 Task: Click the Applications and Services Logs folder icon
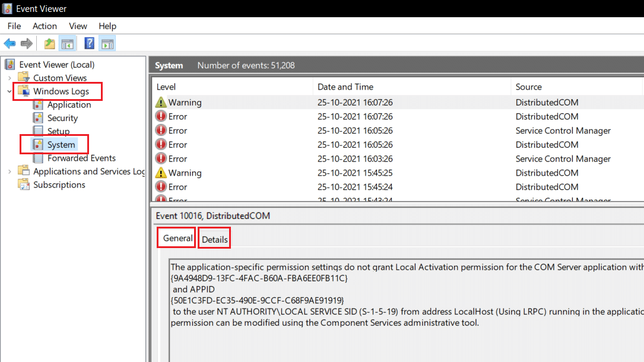[x=23, y=171]
